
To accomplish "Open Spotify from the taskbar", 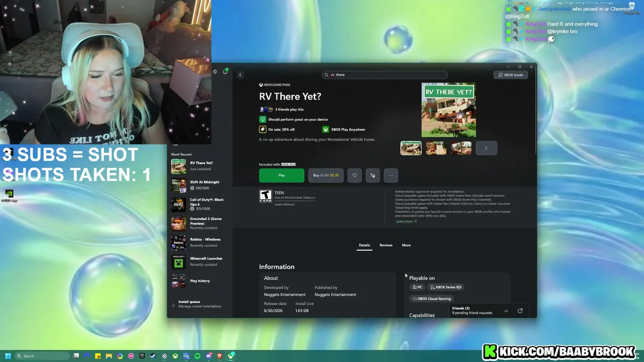I will click(197, 356).
